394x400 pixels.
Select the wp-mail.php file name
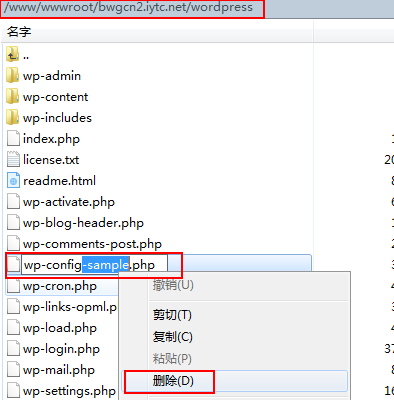point(59,370)
